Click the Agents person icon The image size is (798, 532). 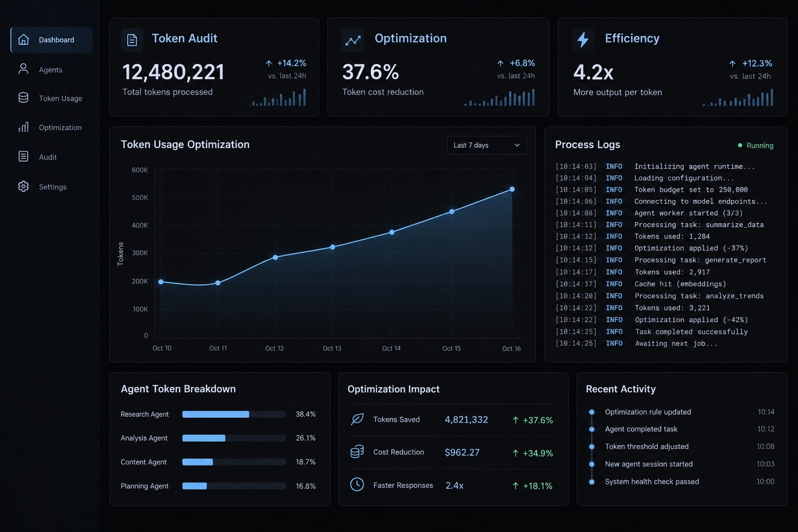[x=23, y=69]
